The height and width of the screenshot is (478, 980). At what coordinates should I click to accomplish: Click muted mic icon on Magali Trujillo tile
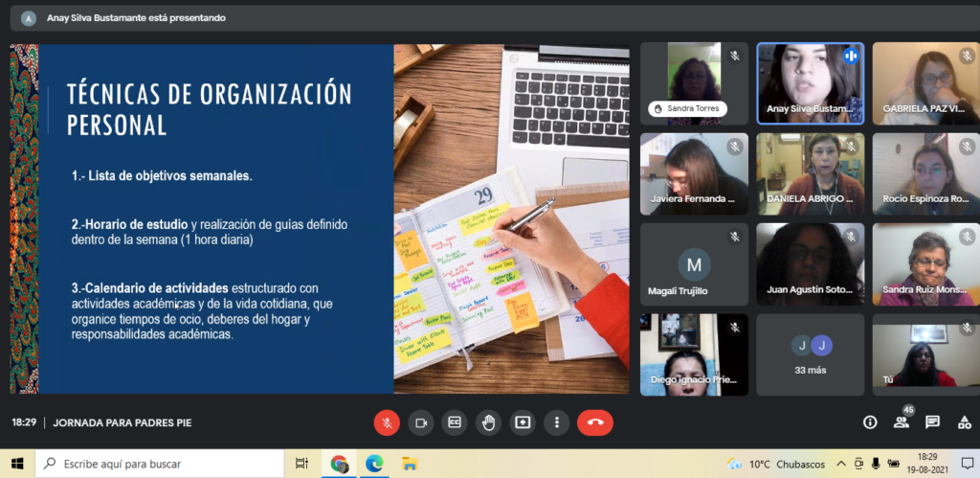pyautogui.click(x=734, y=237)
